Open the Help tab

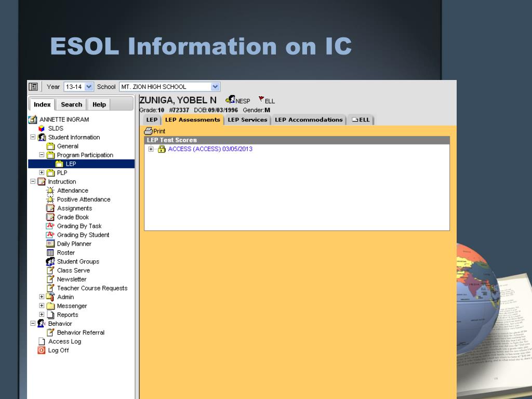(x=99, y=104)
